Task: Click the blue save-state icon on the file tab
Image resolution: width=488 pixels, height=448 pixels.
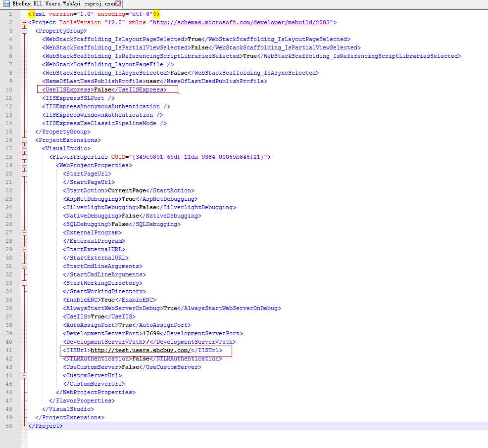Action: click(6, 4)
